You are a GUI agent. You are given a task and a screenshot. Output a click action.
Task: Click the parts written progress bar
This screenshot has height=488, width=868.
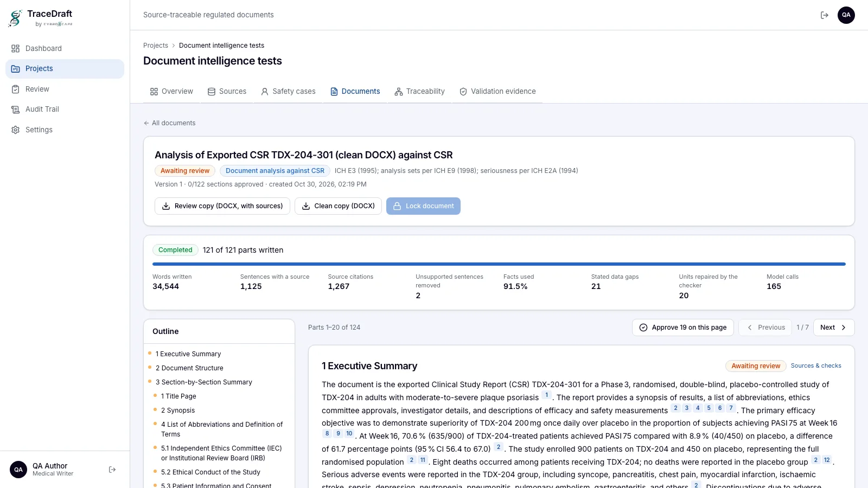pyautogui.click(x=499, y=264)
